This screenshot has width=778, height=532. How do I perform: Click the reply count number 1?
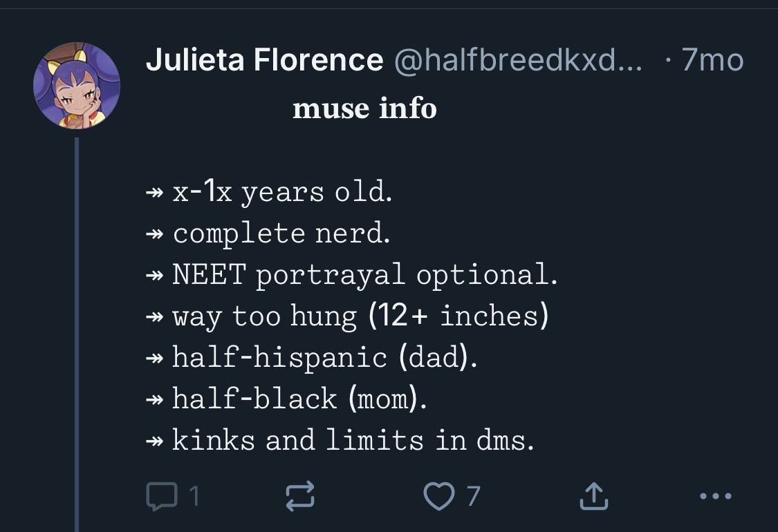pos(195,496)
